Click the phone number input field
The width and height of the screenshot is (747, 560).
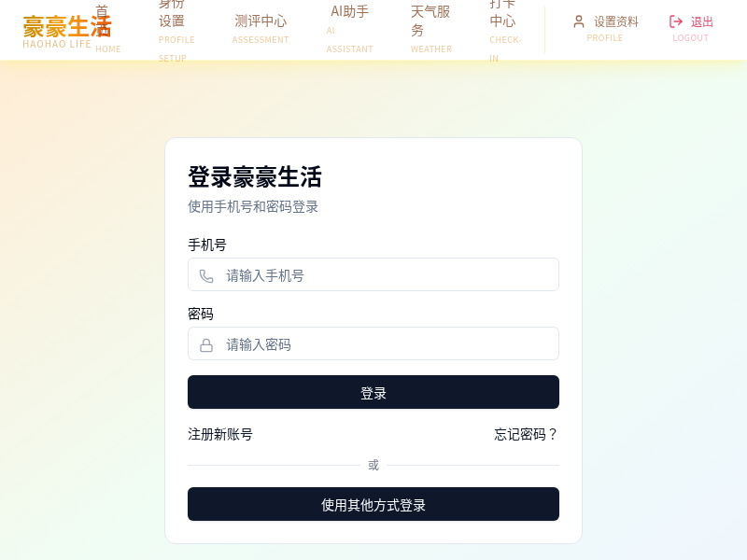373,274
